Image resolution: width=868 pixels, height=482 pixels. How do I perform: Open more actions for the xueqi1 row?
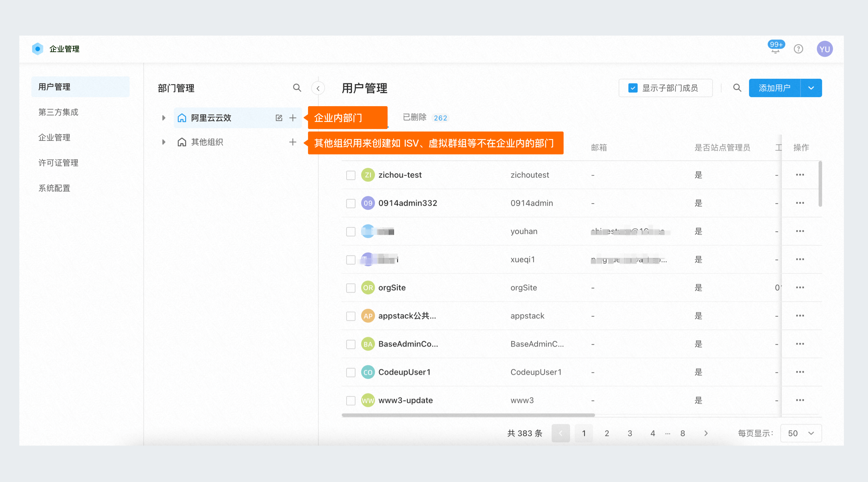point(800,259)
